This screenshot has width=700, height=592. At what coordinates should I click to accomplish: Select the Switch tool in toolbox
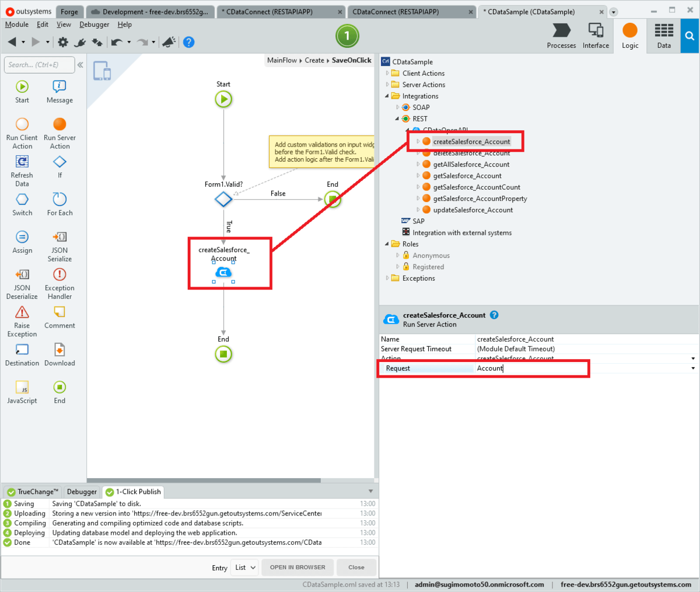pos(22,204)
